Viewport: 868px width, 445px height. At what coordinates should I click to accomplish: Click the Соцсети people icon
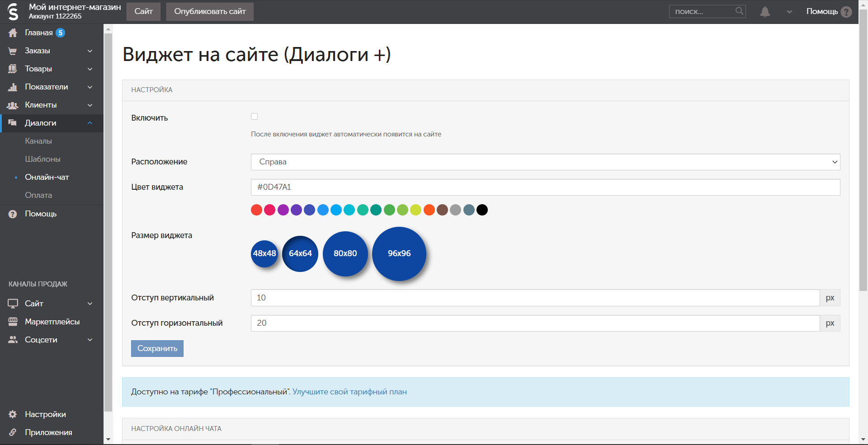tap(13, 340)
